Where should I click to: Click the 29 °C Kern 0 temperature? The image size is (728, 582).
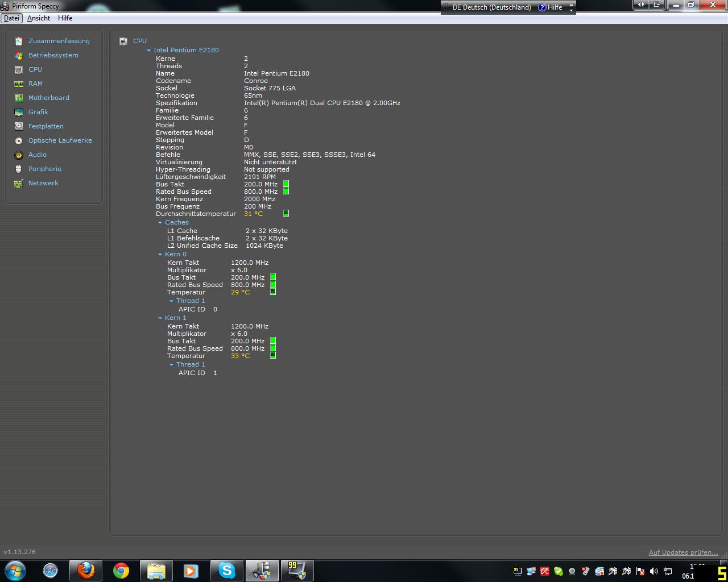[x=240, y=292]
